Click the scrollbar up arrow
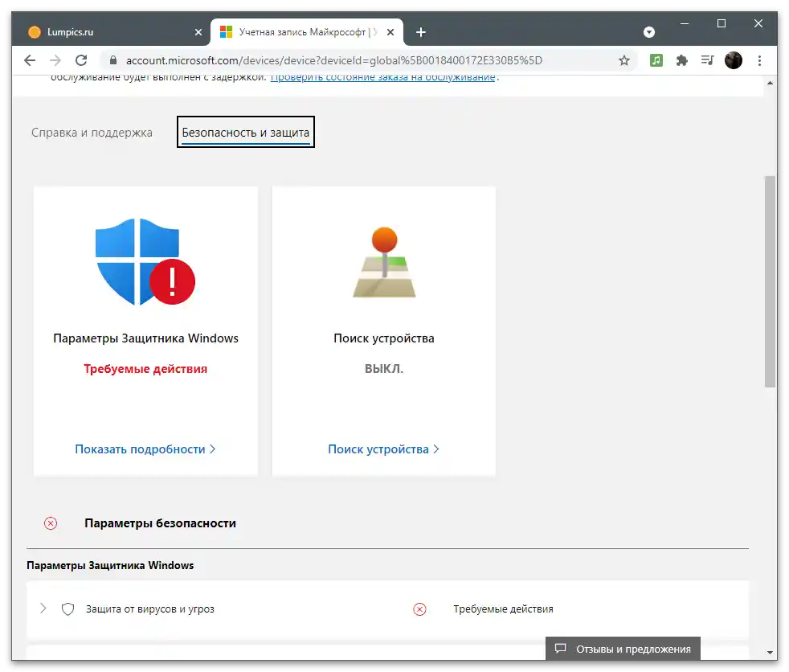This screenshot has width=789, height=672. click(x=770, y=83)
